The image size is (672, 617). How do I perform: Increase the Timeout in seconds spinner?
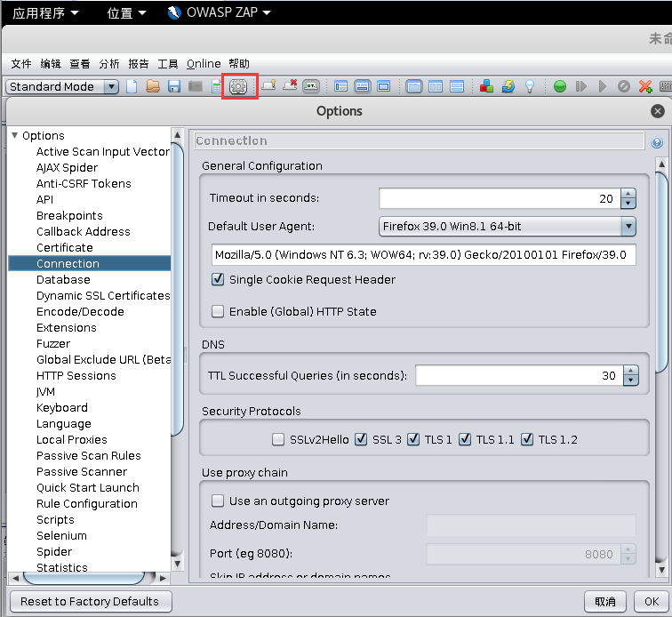tap(628, 194)
